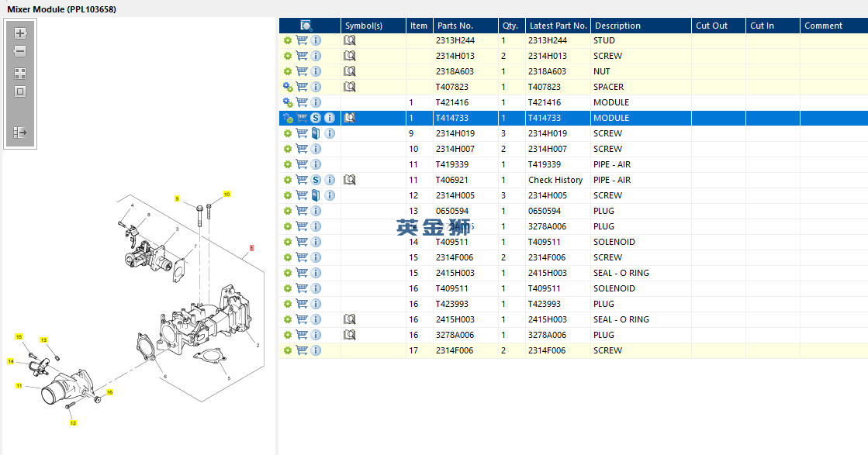This screenshot has width=868, height=455.
Task: Sort by Symbol(s) column header
Action: (374, 26)
